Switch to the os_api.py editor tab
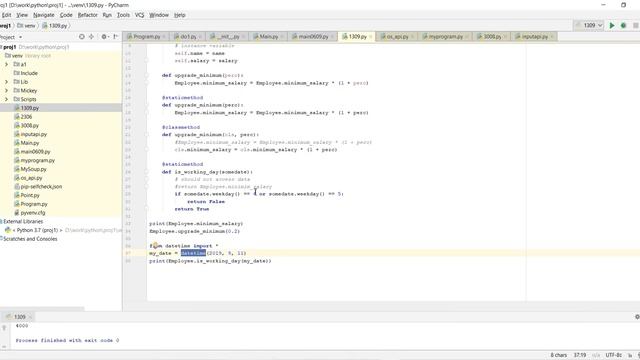Image resolution: width=640 pixels, height=360 pixels. [397, 37]
